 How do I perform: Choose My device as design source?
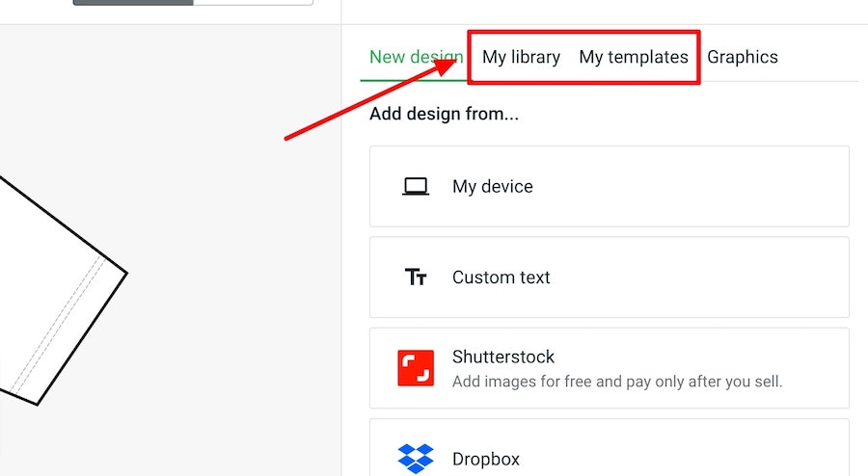[x=609, y=186]
